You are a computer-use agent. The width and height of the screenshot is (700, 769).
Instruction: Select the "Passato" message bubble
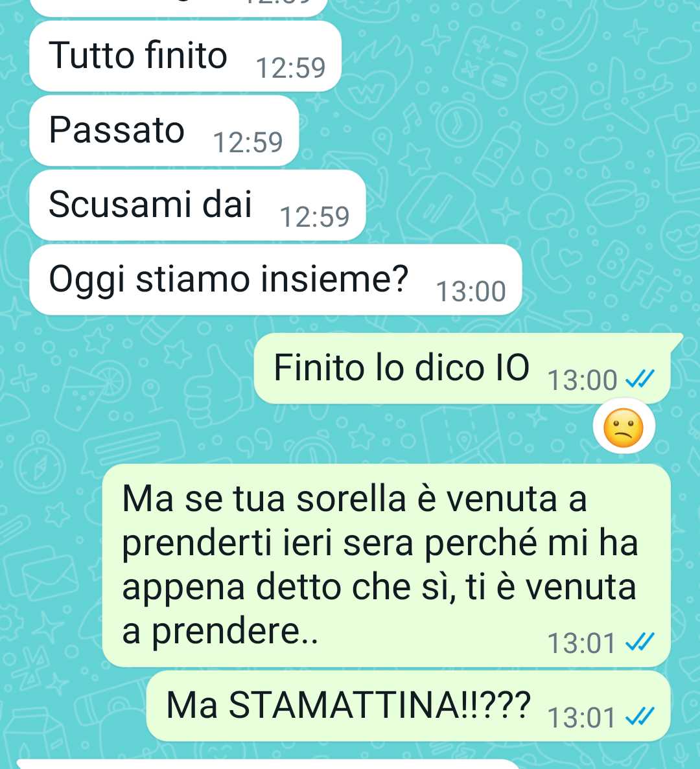point(165,130)
